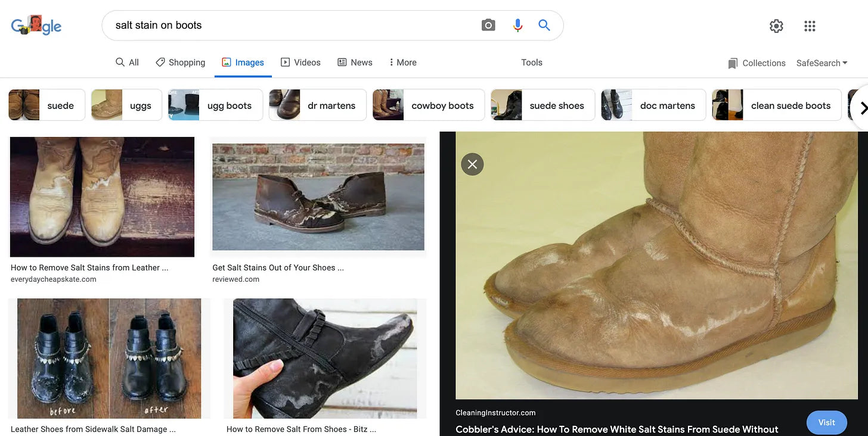
Task: Open 'How to Remove Salt Stains from Leather' link
Action: pos(89,268)
